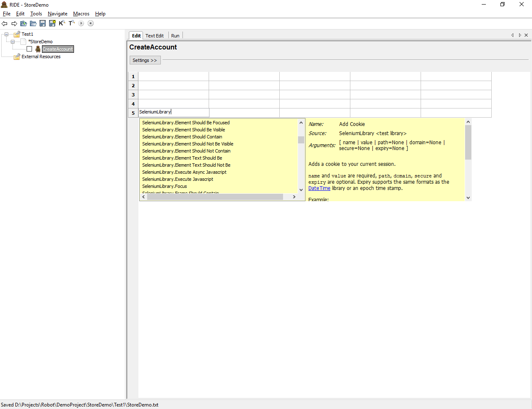Click the Test1 folder icon in tree
This screenshot has height=409, width=532.
tap(17, 34)
